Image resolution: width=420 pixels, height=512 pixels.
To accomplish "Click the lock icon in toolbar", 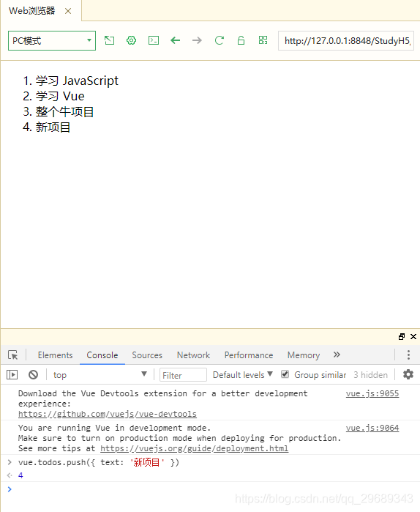I will click(241, 40).
